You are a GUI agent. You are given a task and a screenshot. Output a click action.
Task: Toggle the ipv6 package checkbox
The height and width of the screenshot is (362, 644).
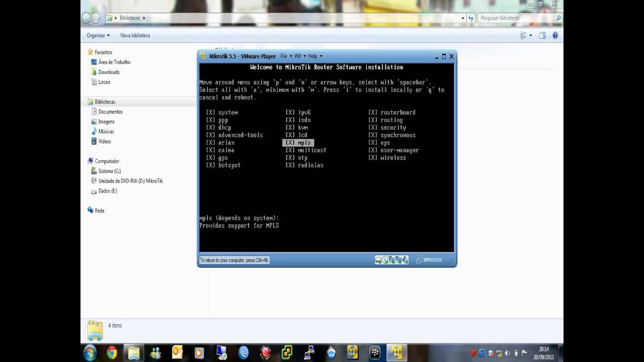(x=290, y=113)
